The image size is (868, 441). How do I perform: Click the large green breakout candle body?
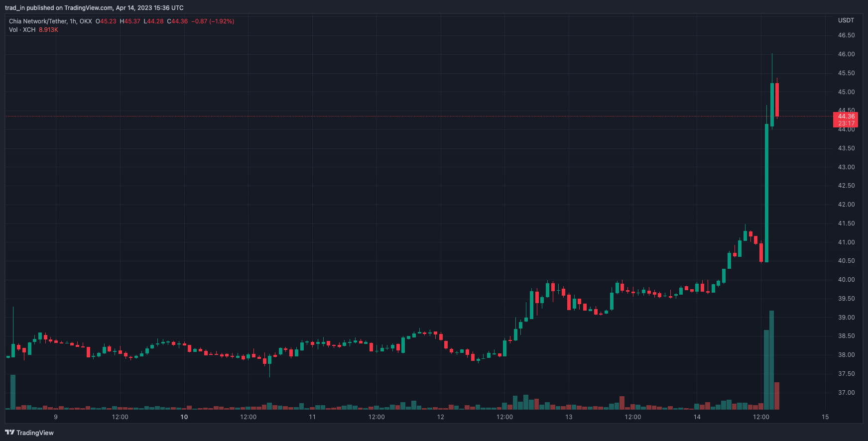[x=766, y=193]
